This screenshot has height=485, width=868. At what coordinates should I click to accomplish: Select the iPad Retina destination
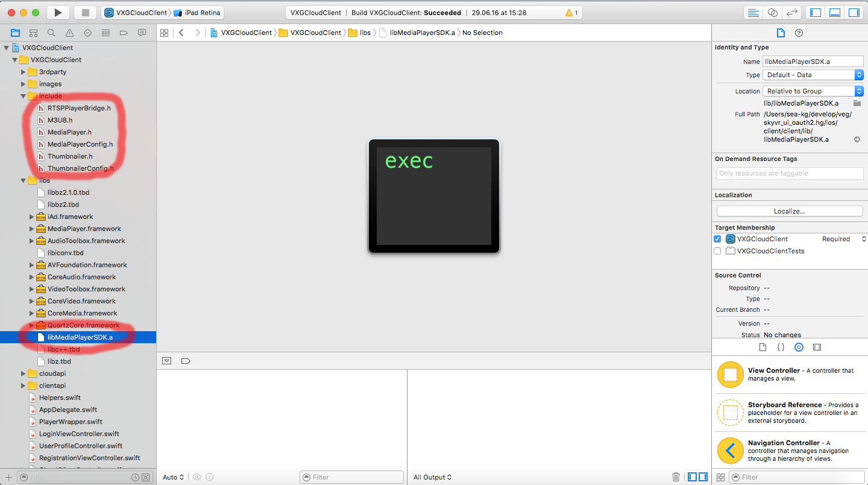click(198, 13)
